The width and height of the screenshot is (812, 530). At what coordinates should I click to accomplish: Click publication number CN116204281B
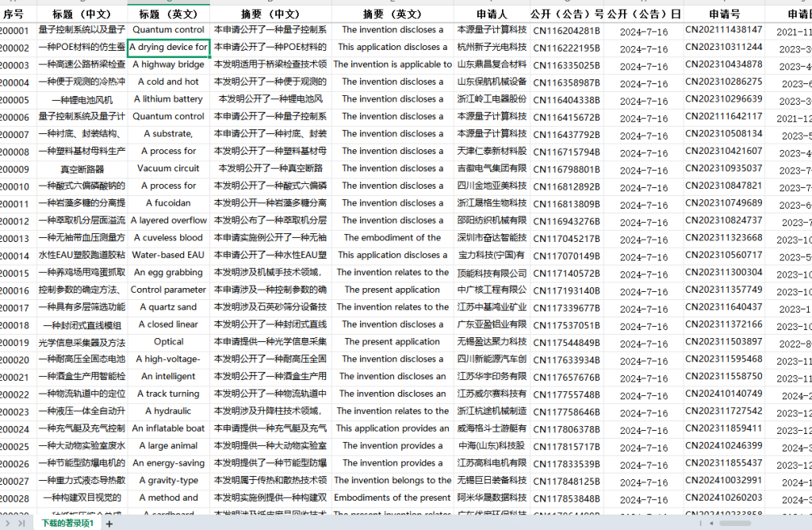(x=566, y=31)
